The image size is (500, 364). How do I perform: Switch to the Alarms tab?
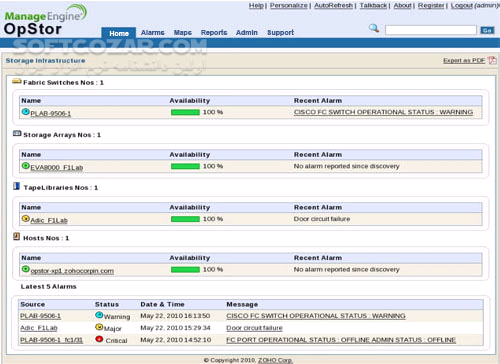pyautogui.click(x=153, y=32)
